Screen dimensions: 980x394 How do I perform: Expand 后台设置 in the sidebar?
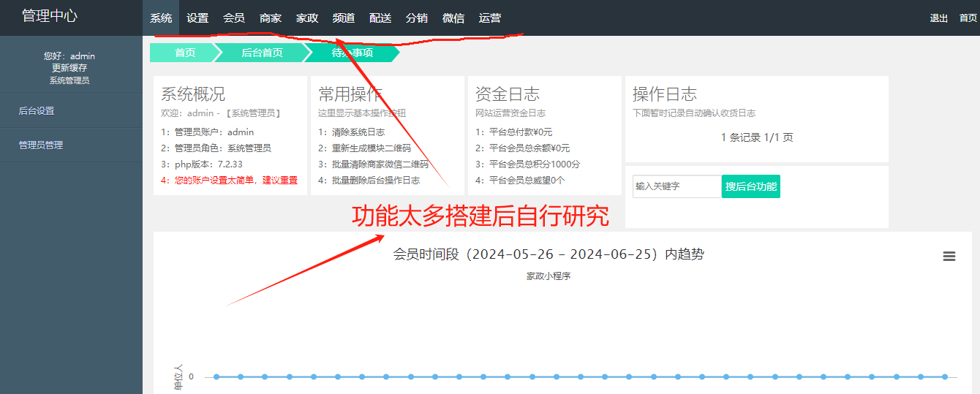(37, 111)
